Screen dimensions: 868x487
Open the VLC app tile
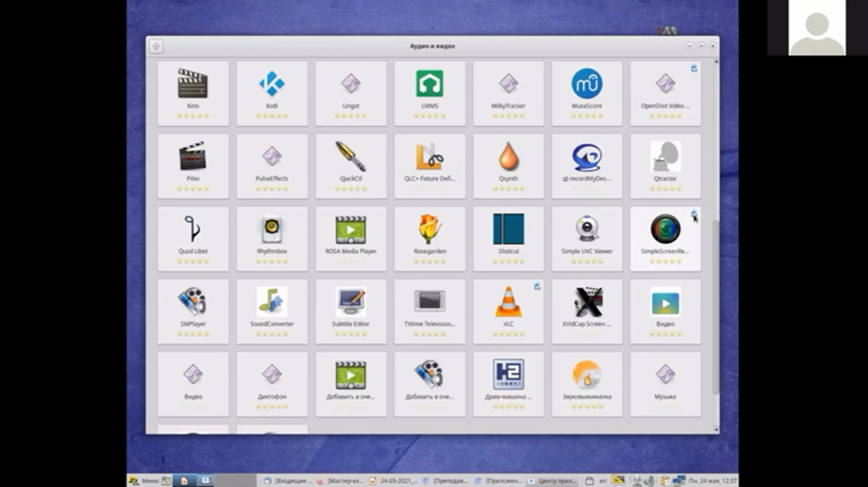coord(509,311)
